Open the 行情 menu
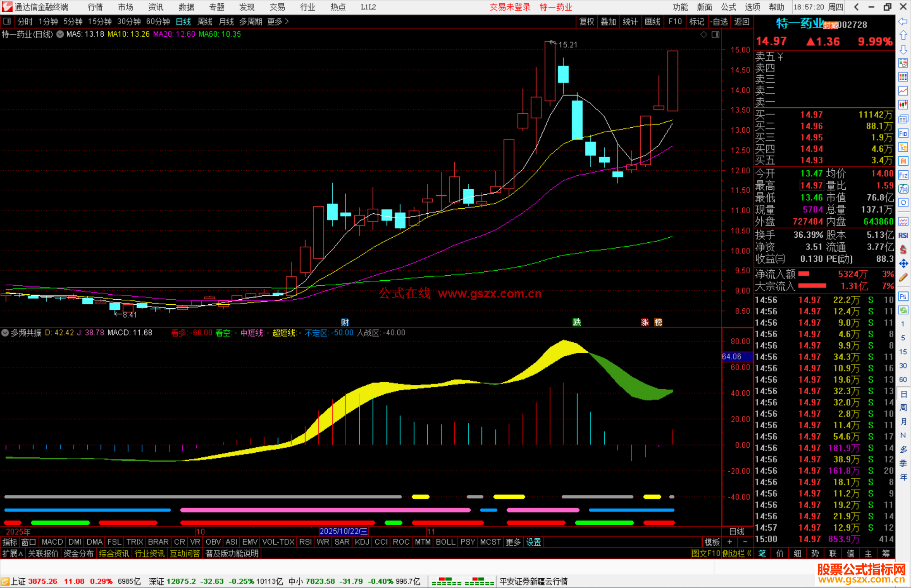Image resolution: width=911 pixels, height=588 pixels. 95,7
